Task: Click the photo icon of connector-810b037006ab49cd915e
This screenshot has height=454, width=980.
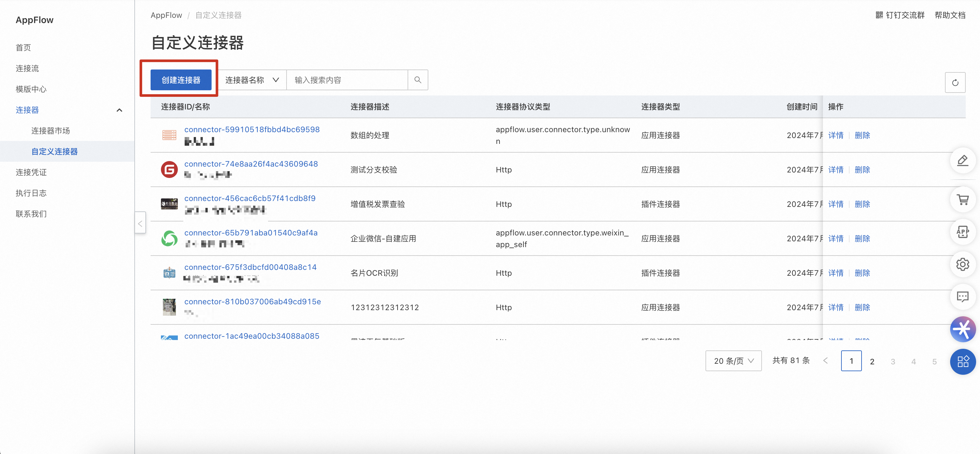Action: coord(169,307)
